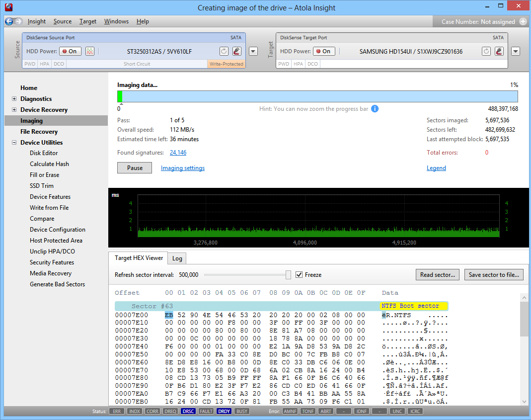This screenshot has height=420, width=531.
Task: Add a case number with plus icon
Action: pos(523,21)
